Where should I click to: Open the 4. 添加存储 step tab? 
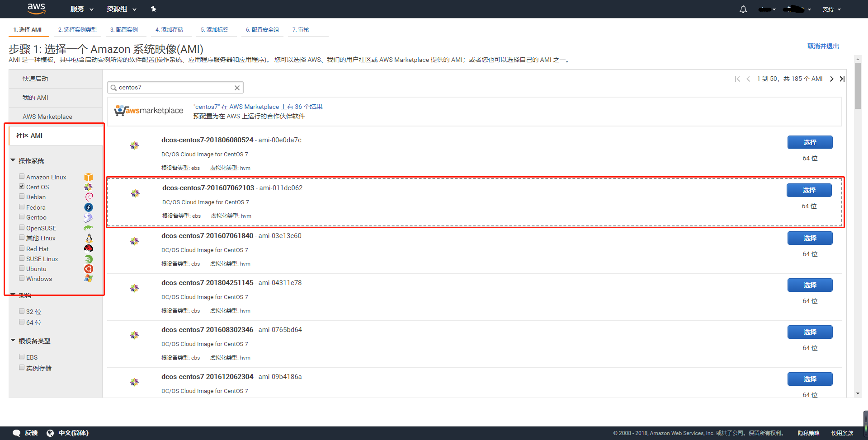pos(169,30)
